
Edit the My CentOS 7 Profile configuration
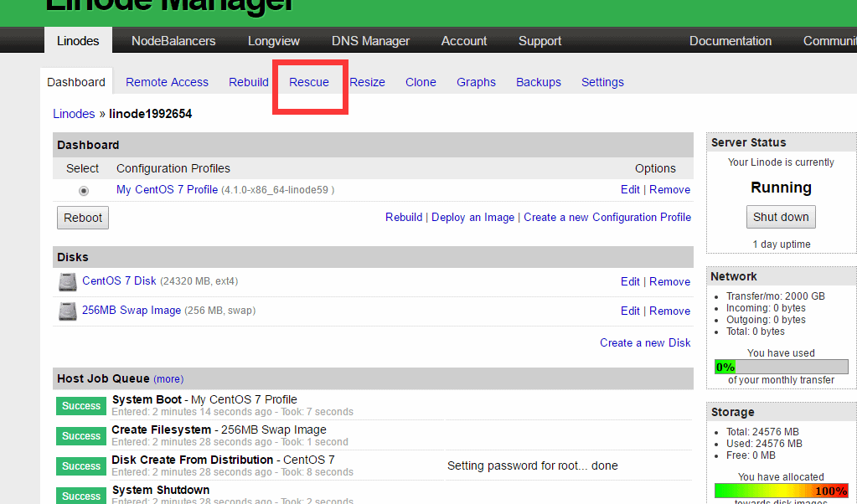tap(630, 189)
